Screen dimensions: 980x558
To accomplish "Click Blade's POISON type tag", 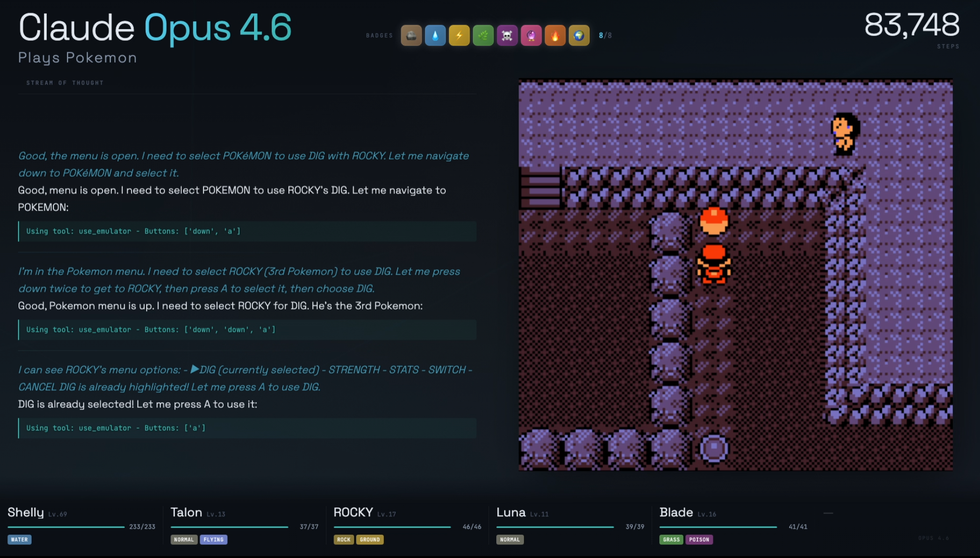I will (699, 540).
